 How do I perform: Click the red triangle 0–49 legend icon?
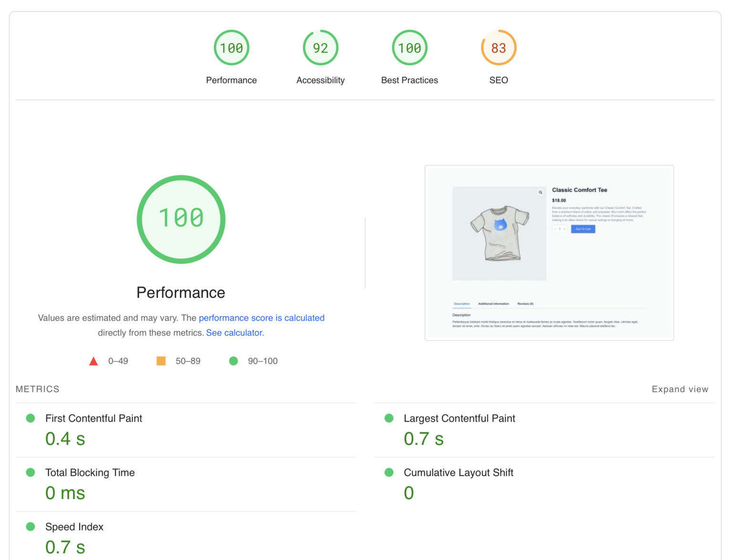click(x=93, y=361)
